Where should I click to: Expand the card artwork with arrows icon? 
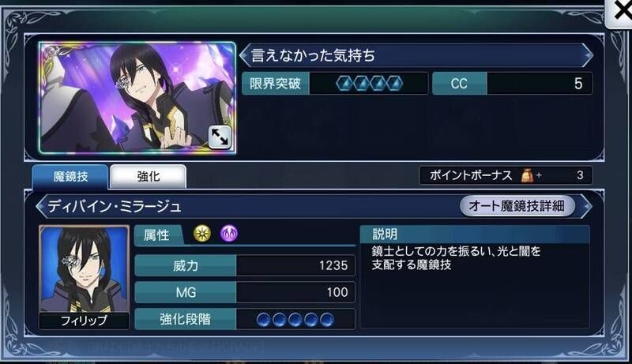coord(220,137)
